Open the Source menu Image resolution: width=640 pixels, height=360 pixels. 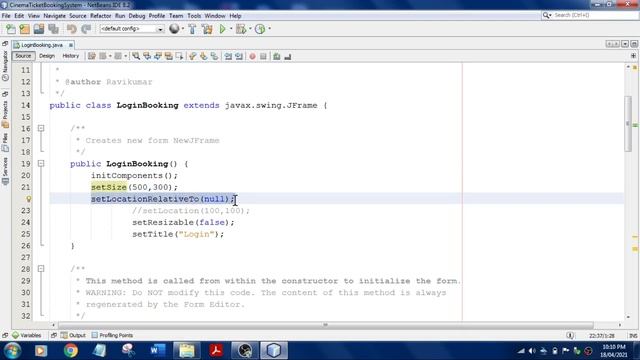tap(78, 16)
